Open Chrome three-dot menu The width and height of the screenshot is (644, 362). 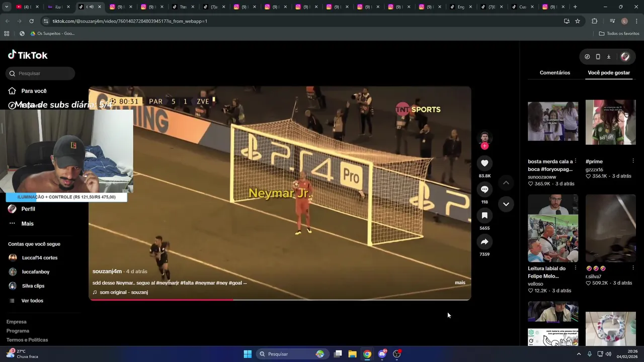[x=636, y=21]
